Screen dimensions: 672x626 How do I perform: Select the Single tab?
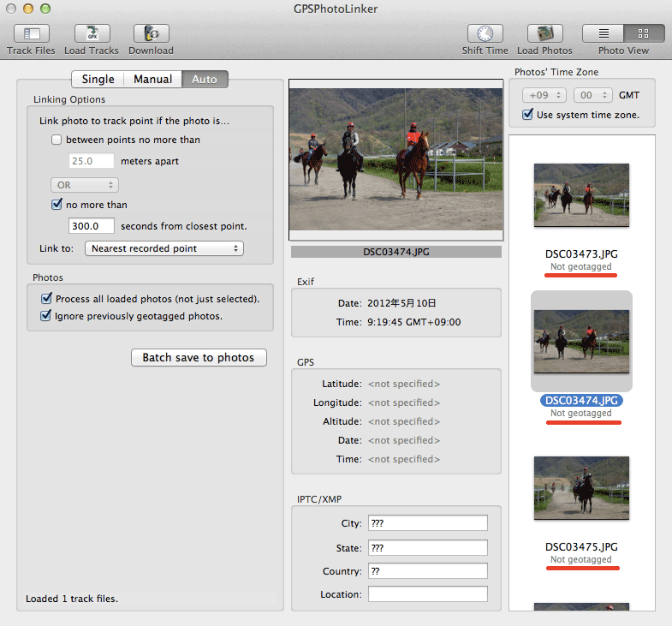click(x=98, y=80)
